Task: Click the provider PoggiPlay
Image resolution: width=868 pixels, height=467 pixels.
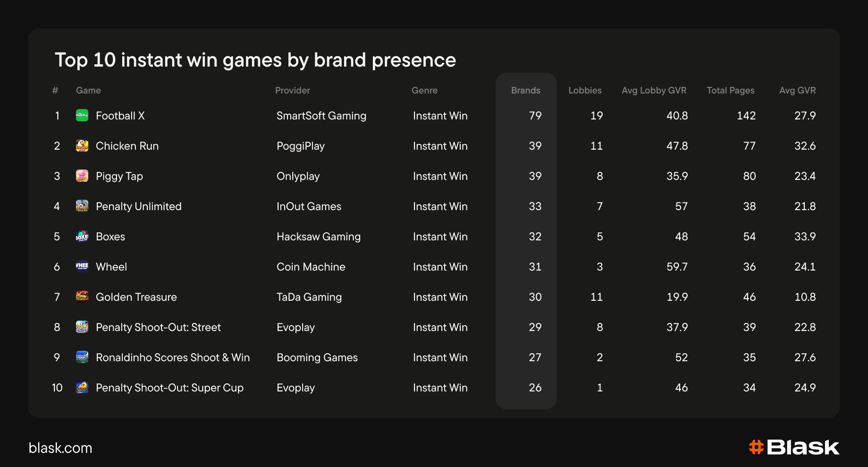Action: [x=301, y=146]
